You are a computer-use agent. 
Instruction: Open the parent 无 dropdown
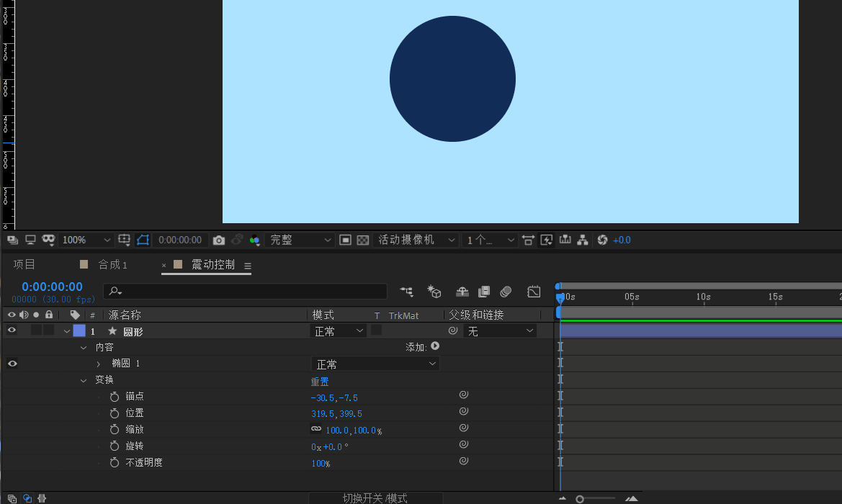(x=499, y=331)
